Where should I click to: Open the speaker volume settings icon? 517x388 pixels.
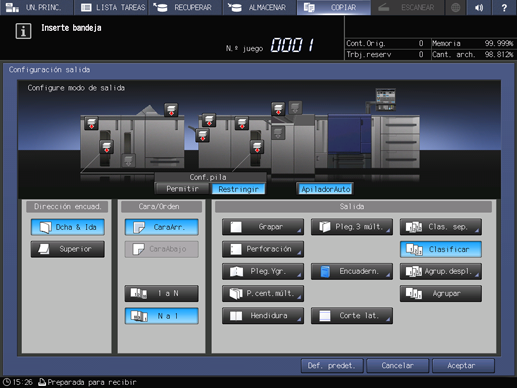(x=479, y=7)
